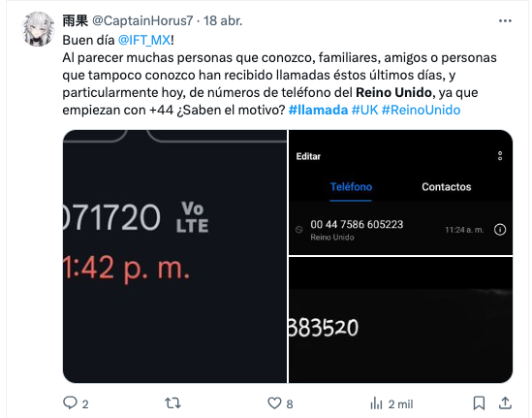The width and height of the screenshot is (532, 418).
Task: Open the @IFT_MX mention link
Action: (x=144, y=40)
